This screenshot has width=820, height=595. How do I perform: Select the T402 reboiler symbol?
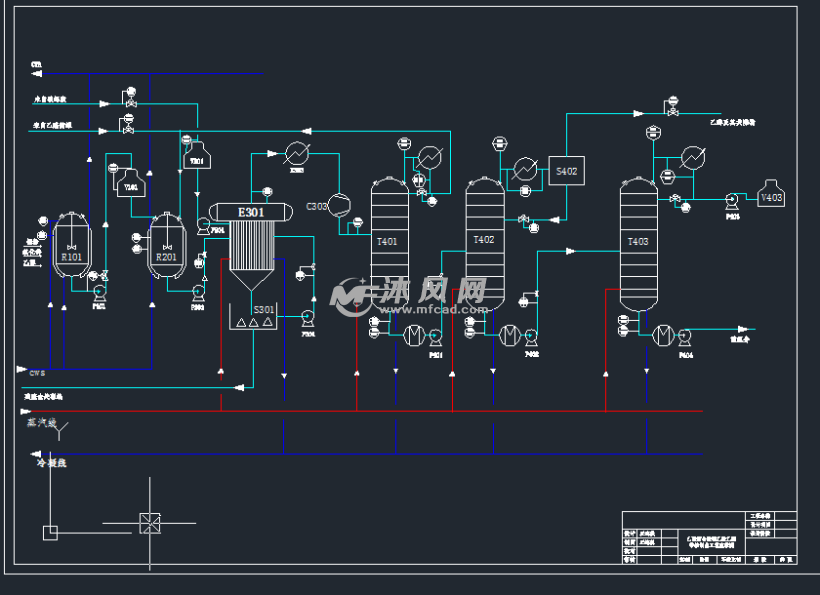tap(510, 335)
